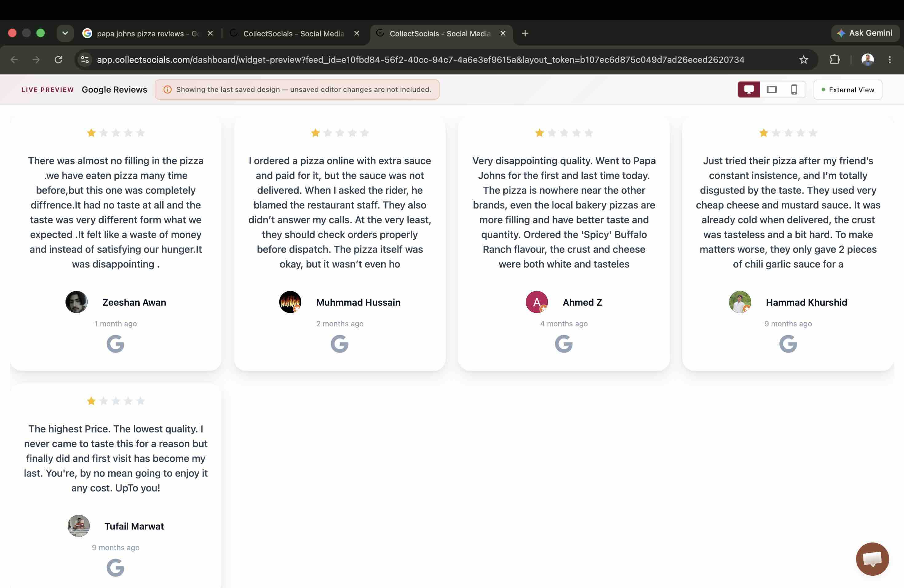Click the star rating on Tufail Marwat's review
This screenshot has width=904, height=588.
(x=116, y=401)
